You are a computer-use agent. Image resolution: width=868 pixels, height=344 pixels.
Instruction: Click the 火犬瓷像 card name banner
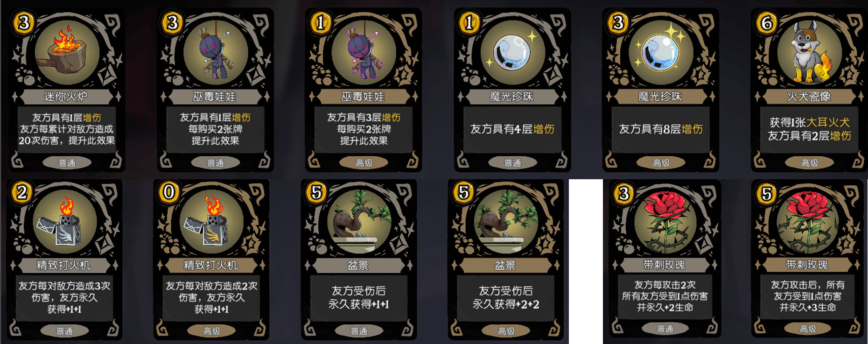[x=809, y=97]
